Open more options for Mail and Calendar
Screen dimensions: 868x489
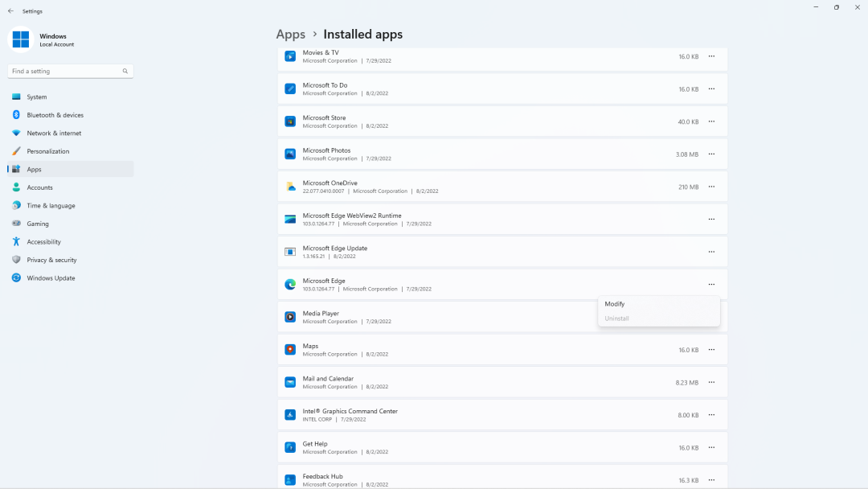point(711,382)
